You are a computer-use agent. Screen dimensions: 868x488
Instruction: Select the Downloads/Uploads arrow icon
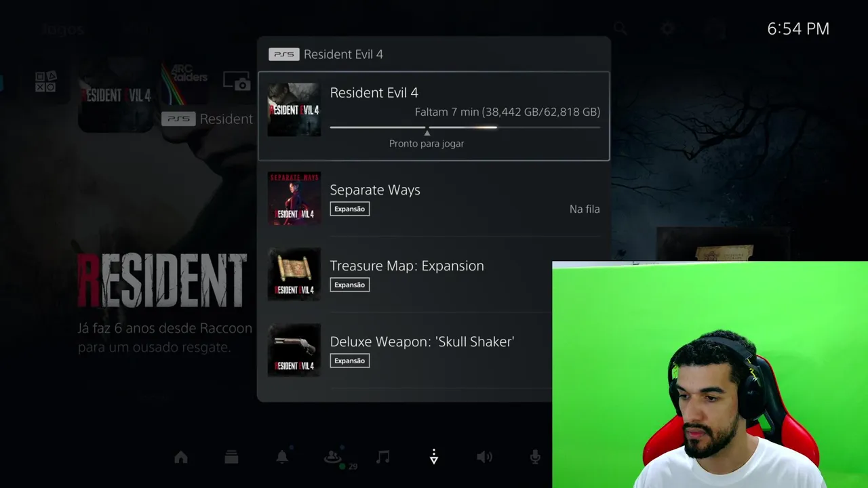(x=434, y=457)
